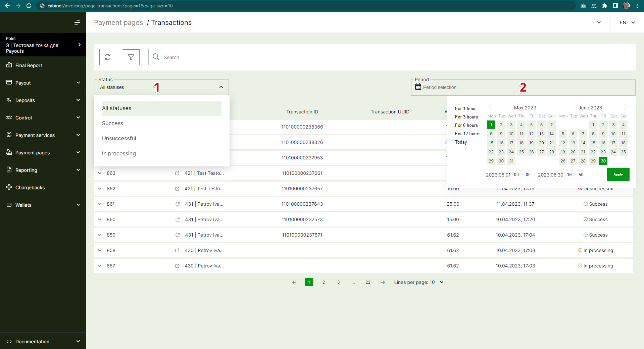This screenshot has height=349, width=644.
Task: Open the EN language dropdown
Action: 627,22
